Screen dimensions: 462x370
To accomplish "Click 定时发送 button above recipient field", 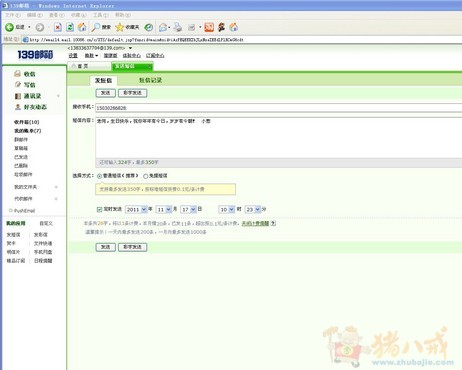I will (132, 93).
